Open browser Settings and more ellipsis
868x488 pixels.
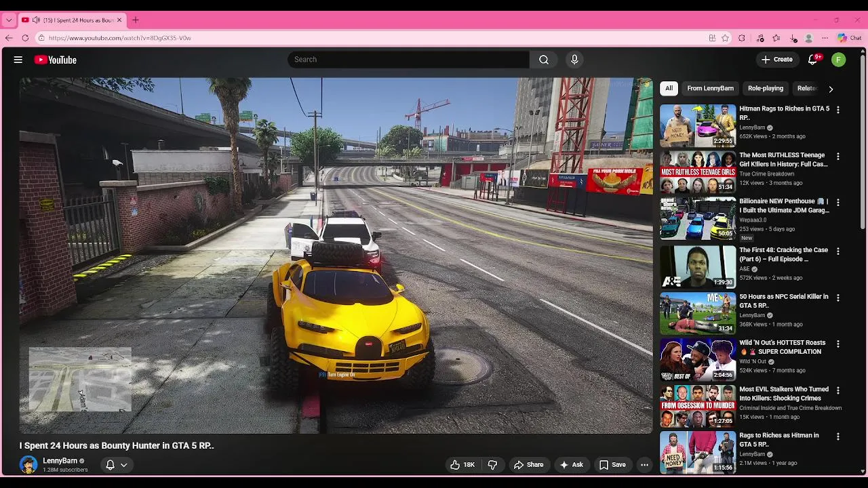click(x=825, y=38)
